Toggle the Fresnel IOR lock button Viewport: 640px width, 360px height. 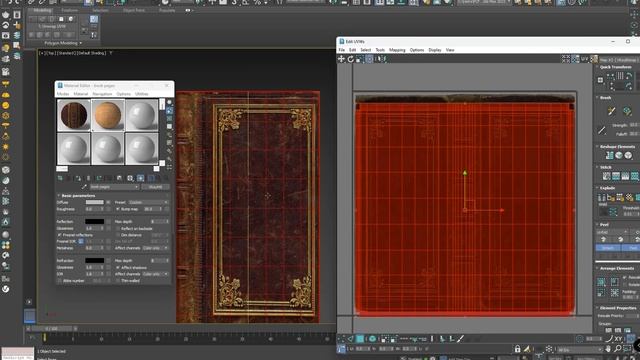pyautogui.click(x=81, y=242)
